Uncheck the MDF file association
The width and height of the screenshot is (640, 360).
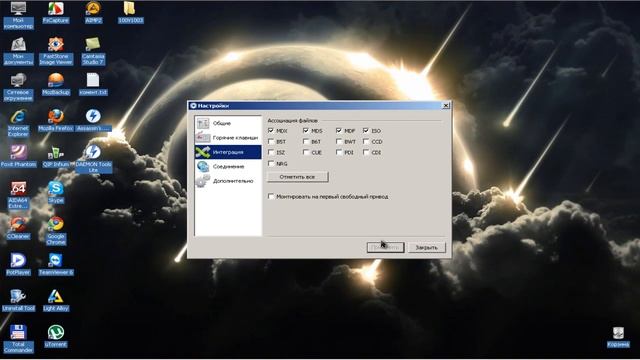click(x=339, y=131)
